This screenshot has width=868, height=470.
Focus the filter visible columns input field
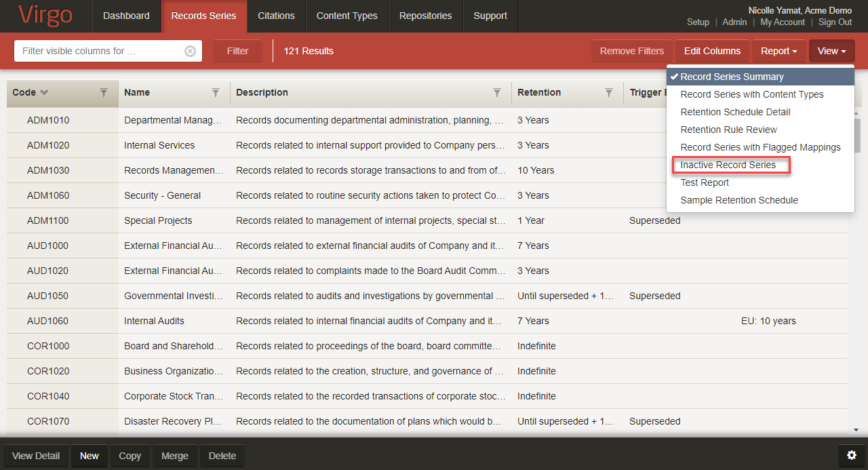pyautogui.click(x=98, y=51)
